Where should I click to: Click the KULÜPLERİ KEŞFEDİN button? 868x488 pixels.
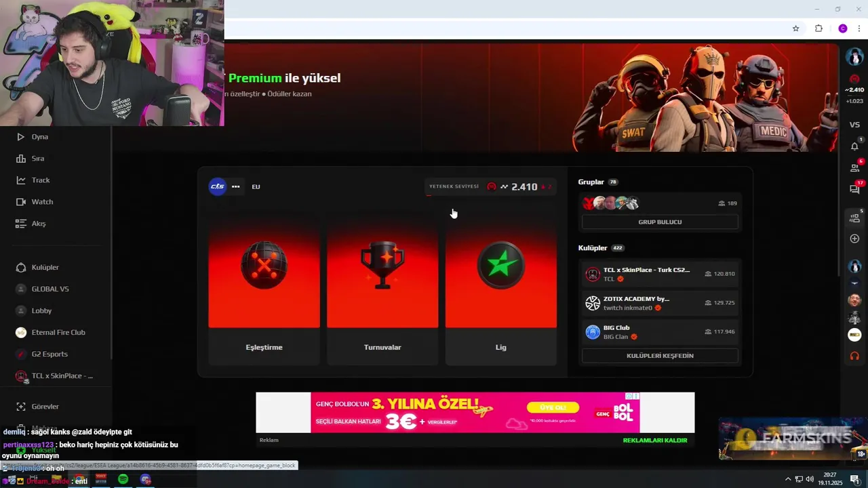click(660, 355)
